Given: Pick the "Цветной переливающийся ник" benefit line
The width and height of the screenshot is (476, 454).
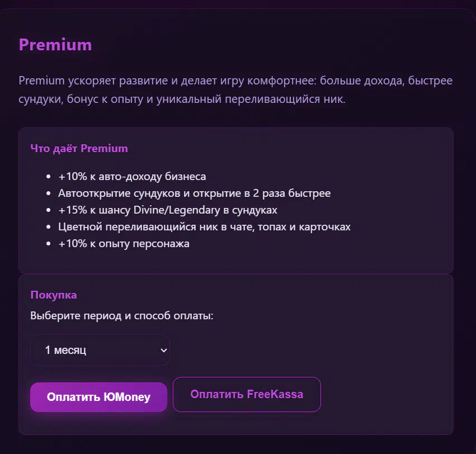Looking at the screenshot, I should [204, 227].
